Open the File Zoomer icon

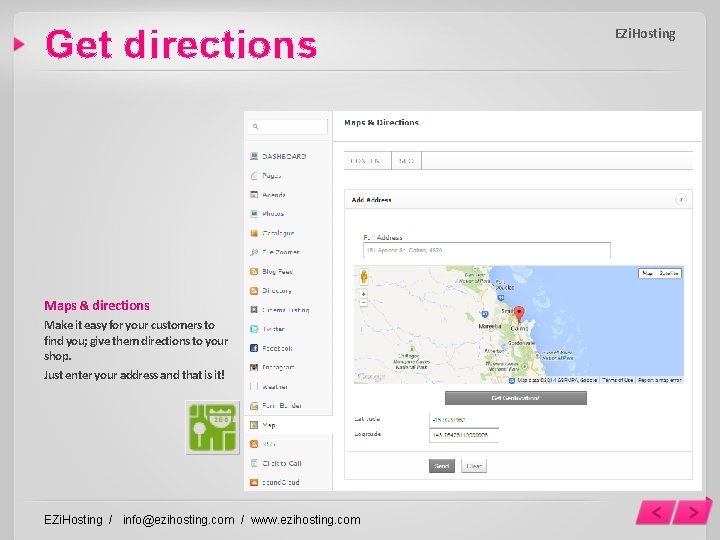(x=254, y=252)
